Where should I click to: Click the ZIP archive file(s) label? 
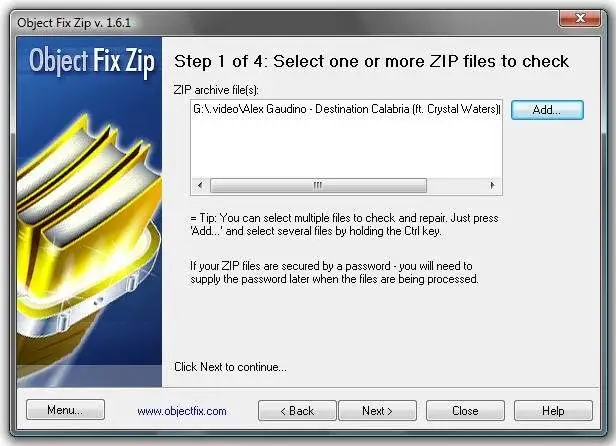(x=216, y=90)
